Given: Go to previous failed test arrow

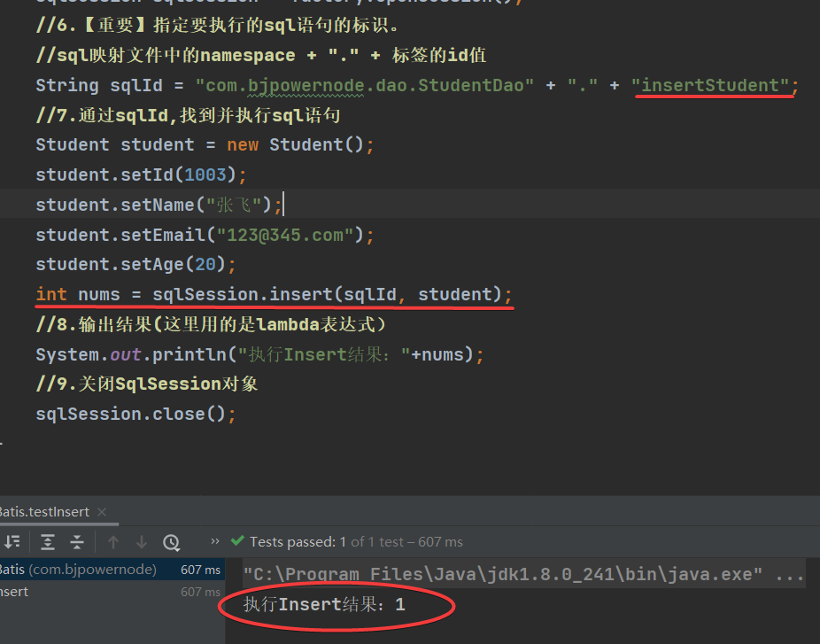Looking at the screenshot, I should (x=113, y=542).
